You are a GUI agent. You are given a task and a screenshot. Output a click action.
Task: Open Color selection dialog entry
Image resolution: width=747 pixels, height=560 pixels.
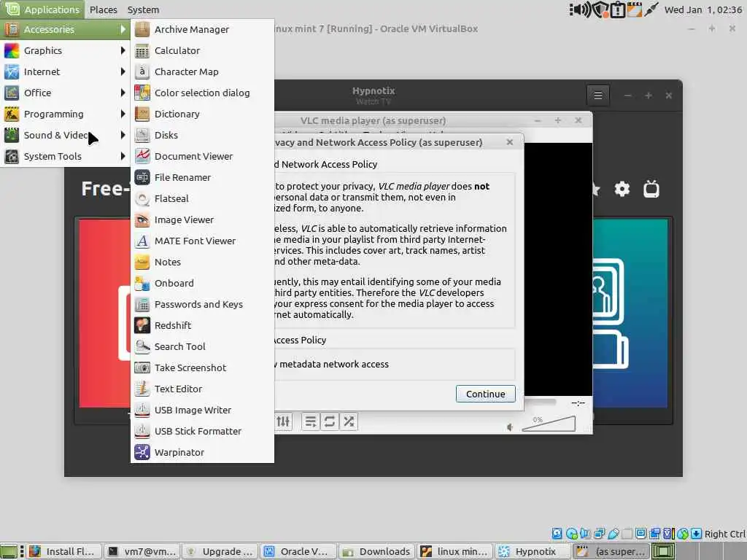202,93
